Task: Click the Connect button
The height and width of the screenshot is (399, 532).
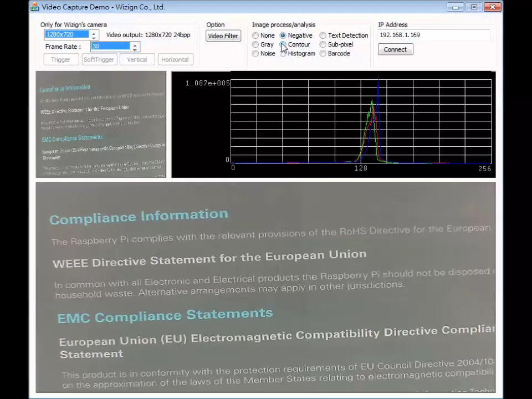Action: pyautogui.click(x=395, y=49)
